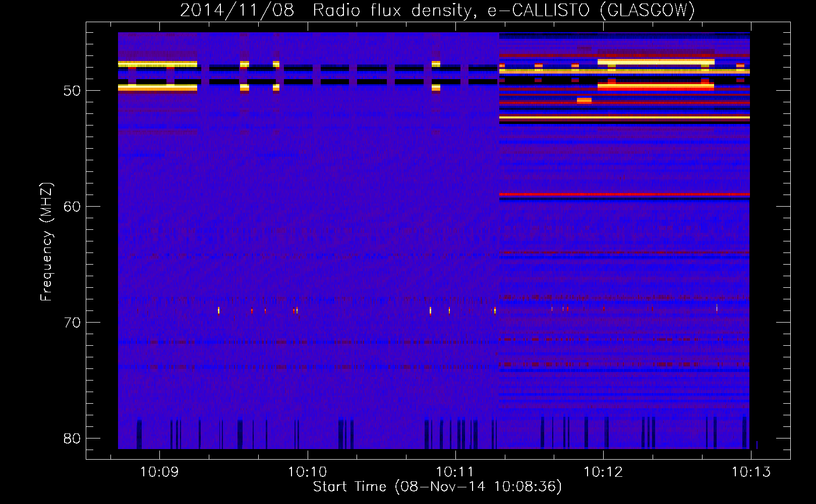Click the 'Frequency (MHZ)' axis label
The height and width of the screenshot is (504, 816).
[46, 242]
